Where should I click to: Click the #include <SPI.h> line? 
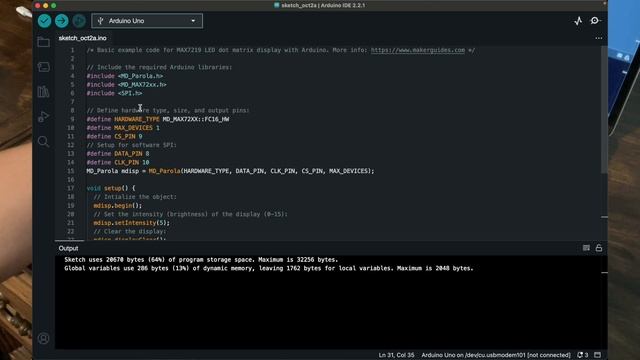coord(114,93)
